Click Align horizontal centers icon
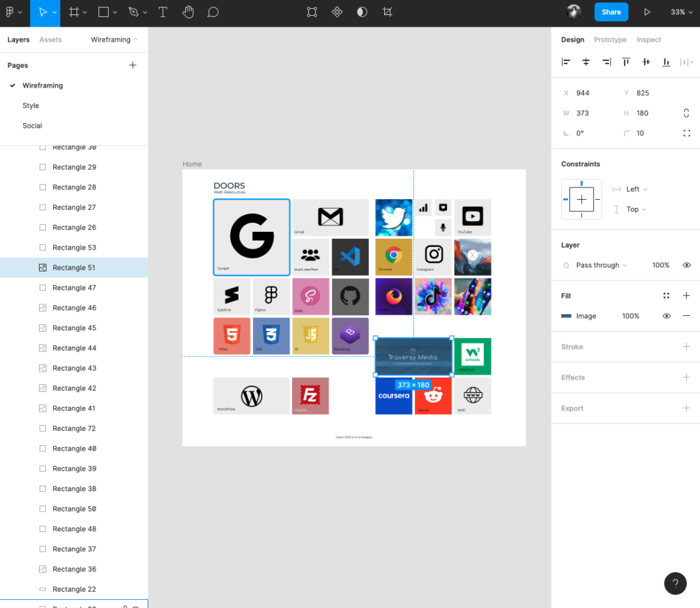Screen dimensions: 700x608 [586, 62]
